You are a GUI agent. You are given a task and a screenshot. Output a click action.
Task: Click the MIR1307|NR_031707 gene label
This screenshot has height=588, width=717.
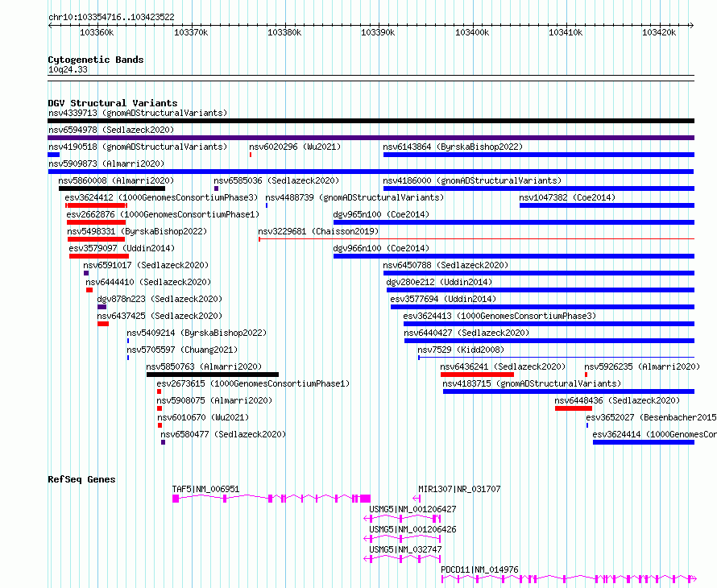459,489
